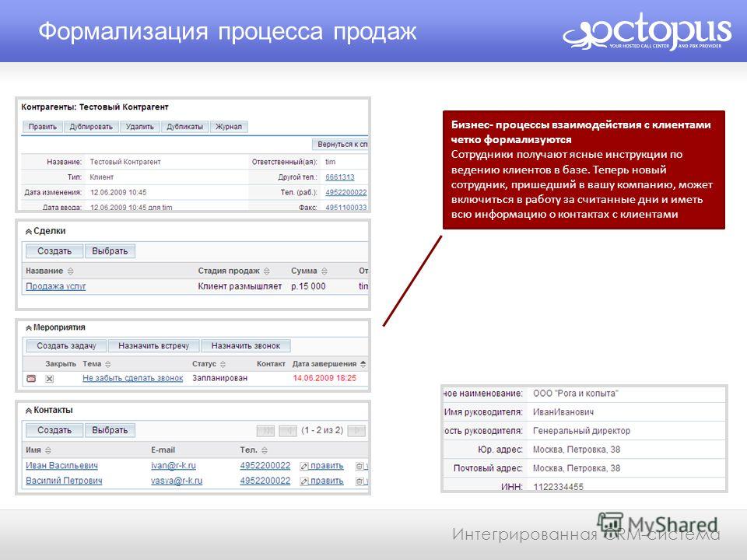Click the first-page pagination button in Контакты
Image resolution: width=747 pixels, height=560 pixels.
point(266,430)
